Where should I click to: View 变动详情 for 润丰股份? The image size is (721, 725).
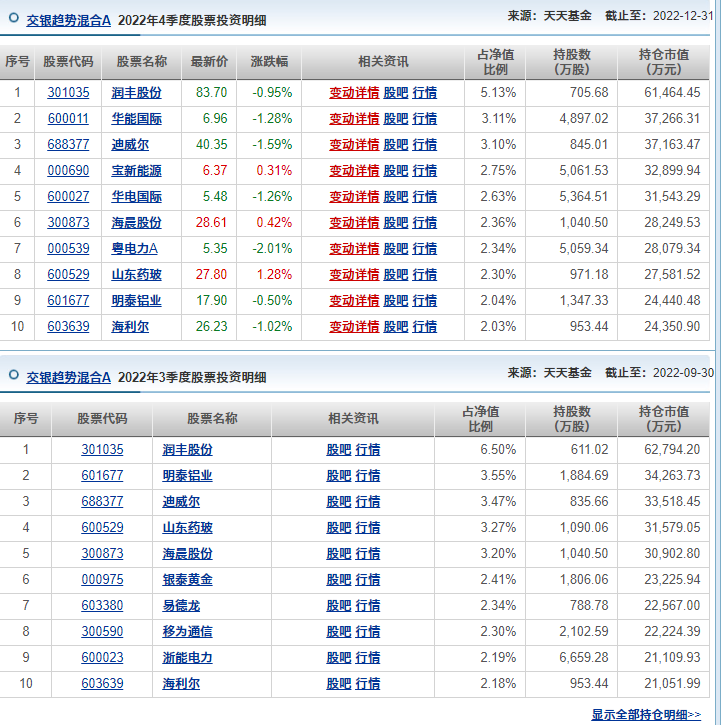354,92
